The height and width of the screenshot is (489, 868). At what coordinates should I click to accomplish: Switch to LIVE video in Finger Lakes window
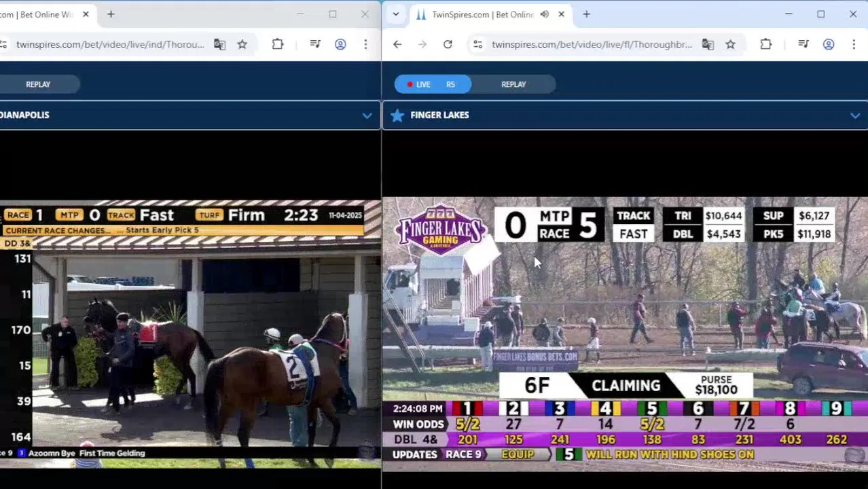(433, 84)
